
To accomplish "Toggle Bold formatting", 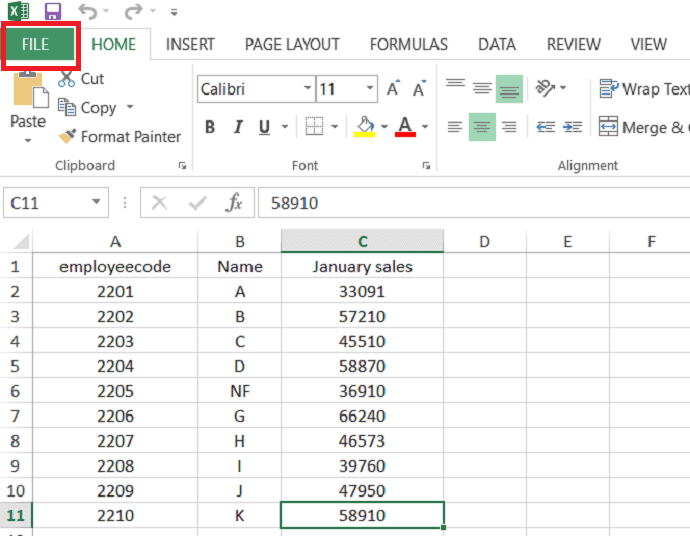I will click(x=210, y=127).
